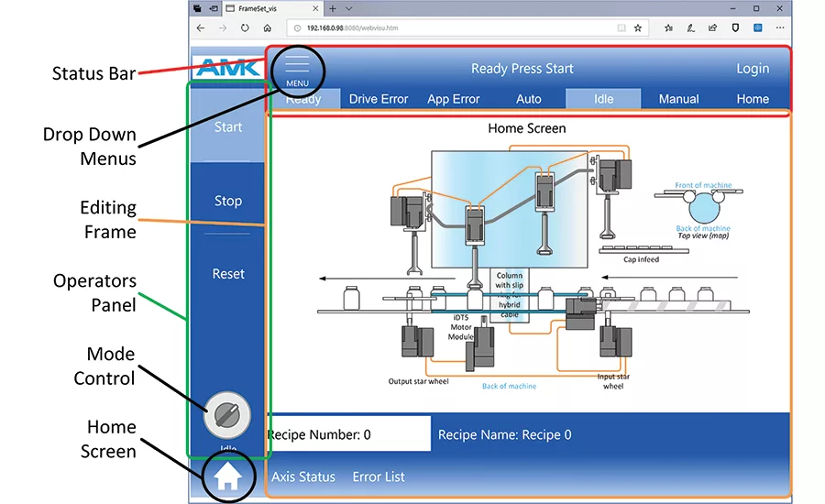This screenshot has width=825, height=504.
Task: Close the FrameSet_vis tab
Action: tap(315, 8)
